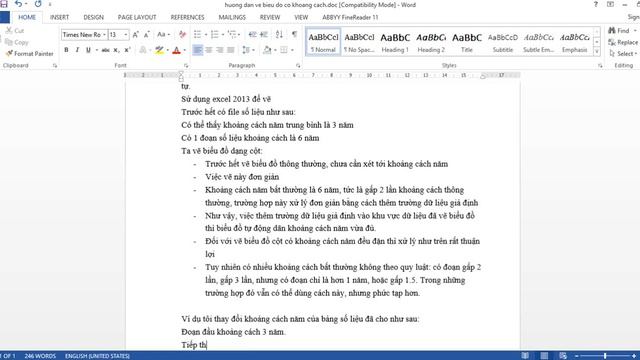The image size is (640, 360).
Task: Click the Grow Font icon
Action: 136,35
